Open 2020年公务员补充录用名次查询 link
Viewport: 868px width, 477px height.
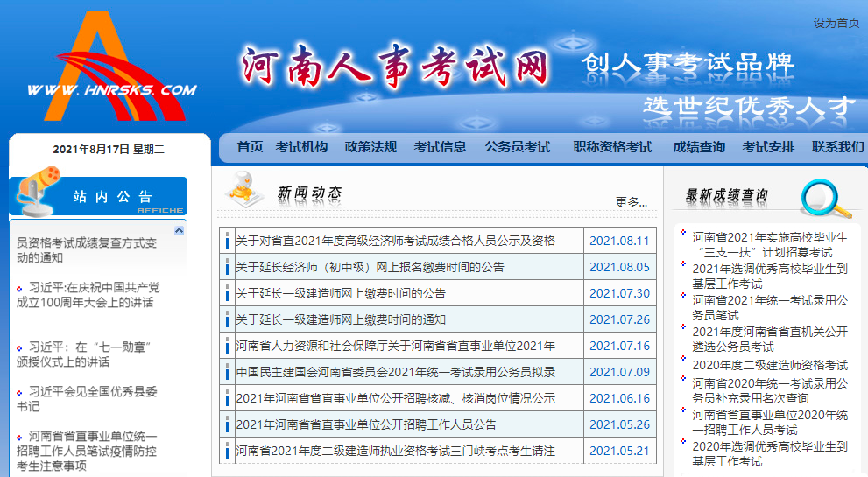770,390
